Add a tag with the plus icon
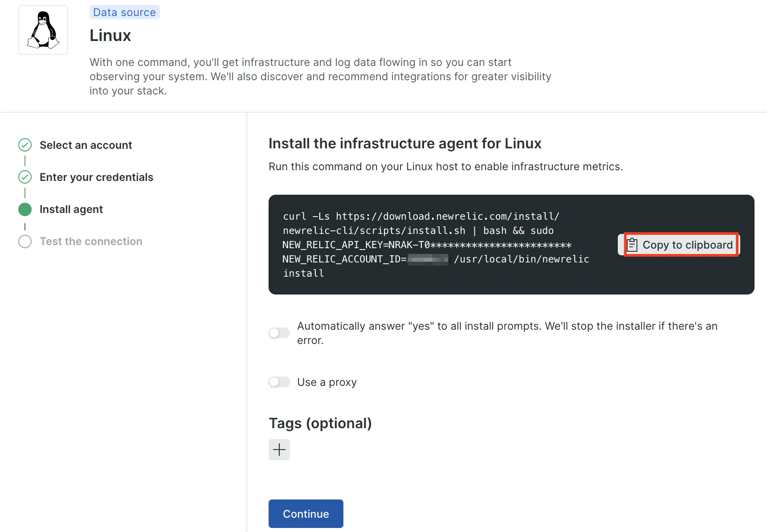 pos(279,450)
